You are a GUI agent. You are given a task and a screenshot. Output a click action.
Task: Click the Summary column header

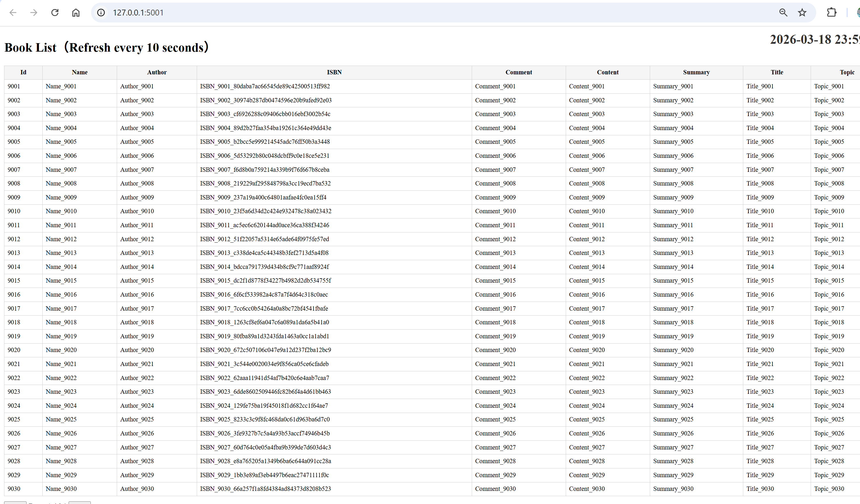click(696, 72)
